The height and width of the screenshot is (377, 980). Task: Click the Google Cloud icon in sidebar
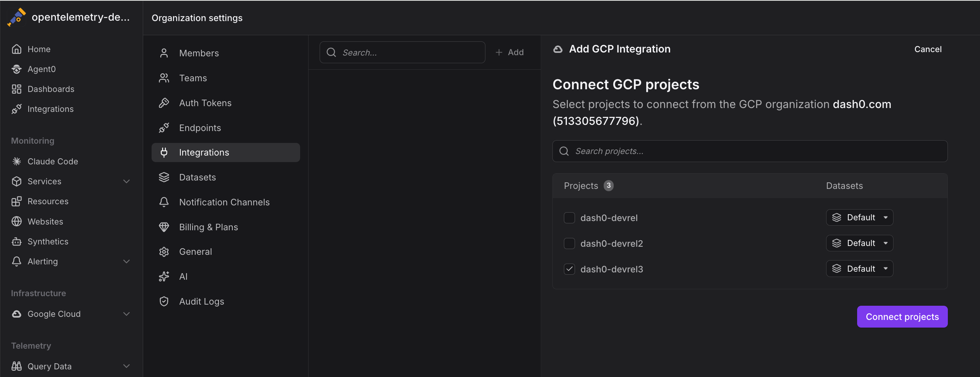tap(16, 314)
